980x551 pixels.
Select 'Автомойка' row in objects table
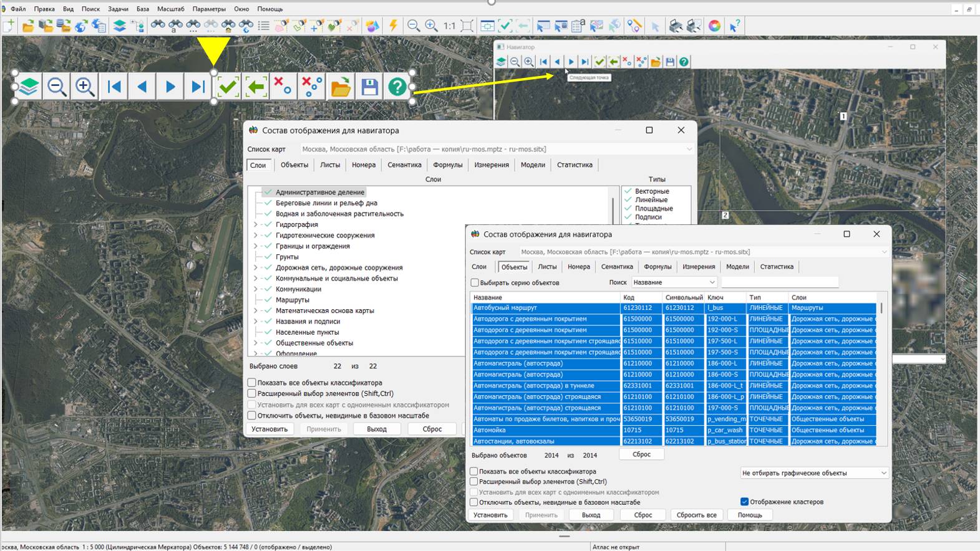[546, 430]
